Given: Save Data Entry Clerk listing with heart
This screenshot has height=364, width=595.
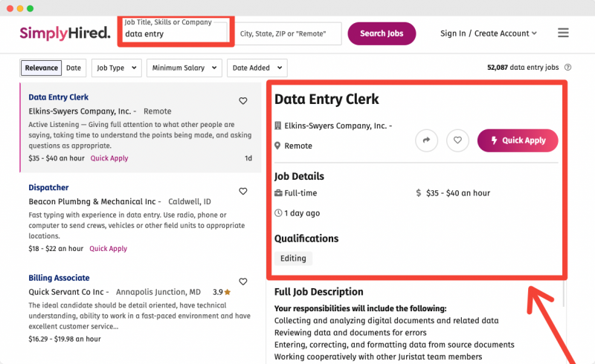Looking at the screenshot, I should [x=243, y=101].
